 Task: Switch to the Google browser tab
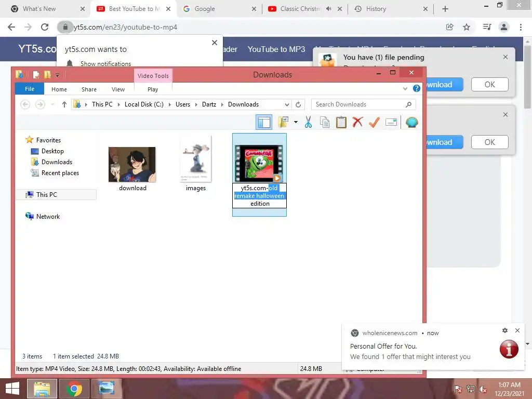pyautogui.click(x=219, y=9)
